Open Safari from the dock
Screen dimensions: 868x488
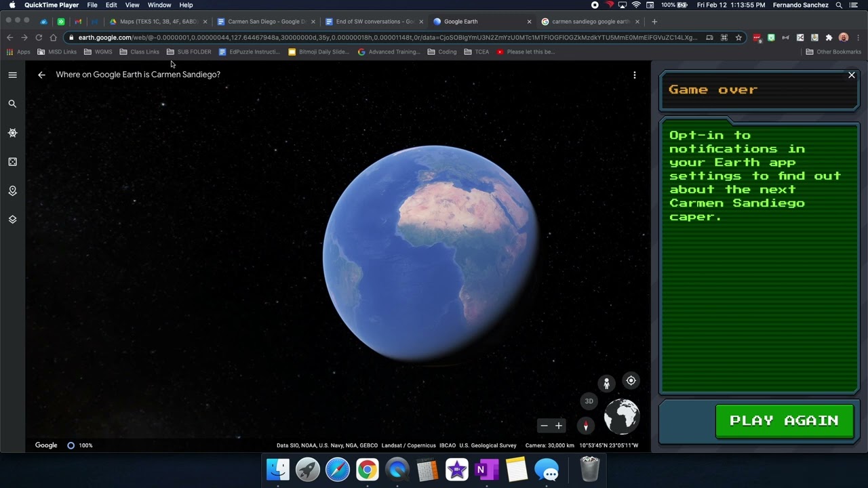tap(338, 469)
